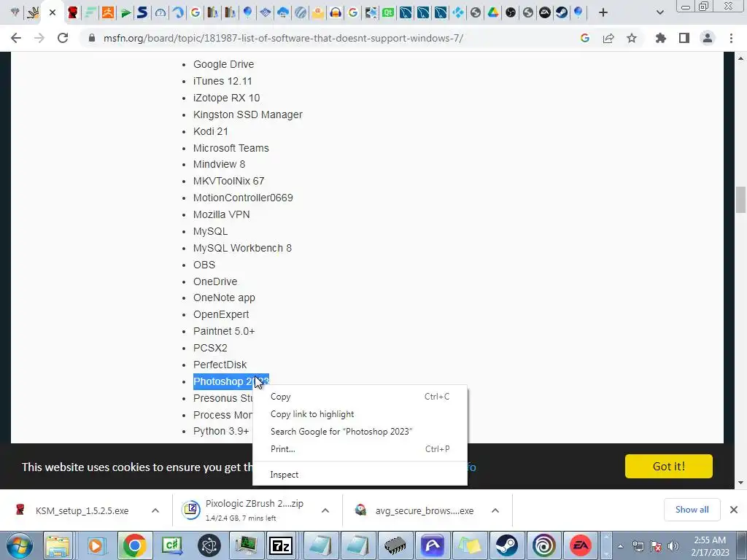Close the current active tab

click(53, 13)
